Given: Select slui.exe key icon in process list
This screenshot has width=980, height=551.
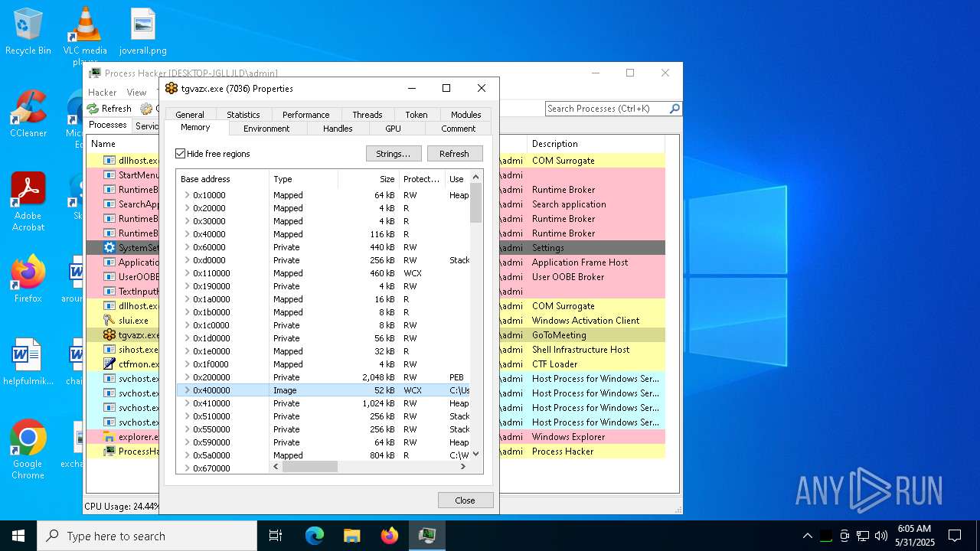Looking at the screenshot, I should [109, 321].
